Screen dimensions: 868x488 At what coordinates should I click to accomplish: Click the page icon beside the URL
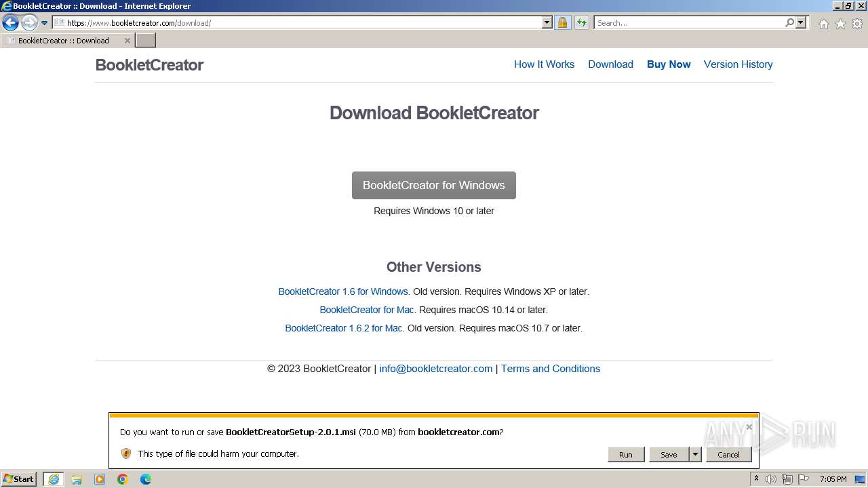(59, 23)
